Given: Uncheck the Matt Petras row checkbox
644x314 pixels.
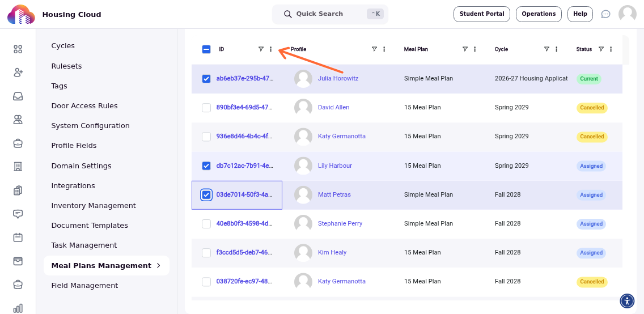Looking at the screenshot, I should pyautogui.click(x=206, y=195).
